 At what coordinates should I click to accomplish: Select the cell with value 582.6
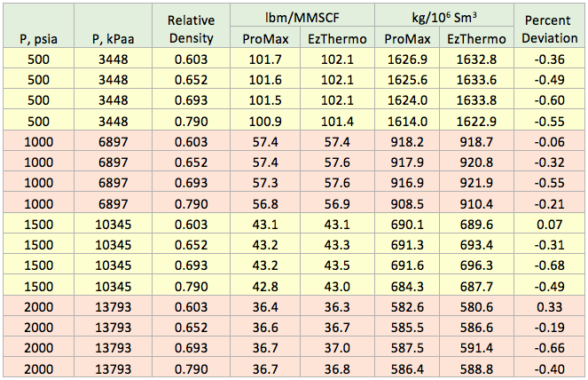coord(407,306)
